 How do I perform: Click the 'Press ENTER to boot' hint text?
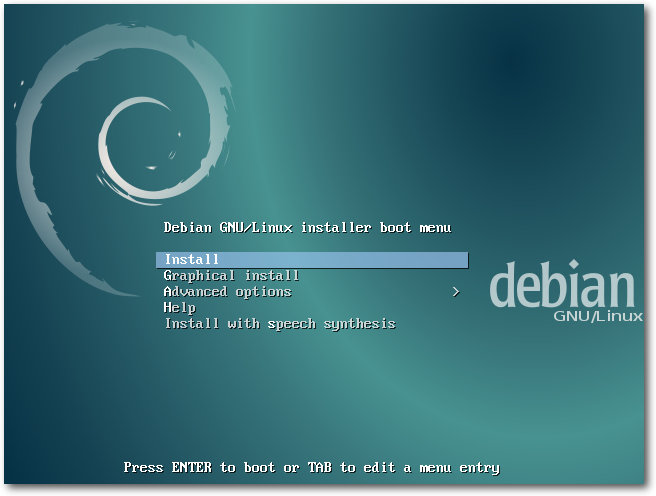pyautogui.click(x=312, y=467)
